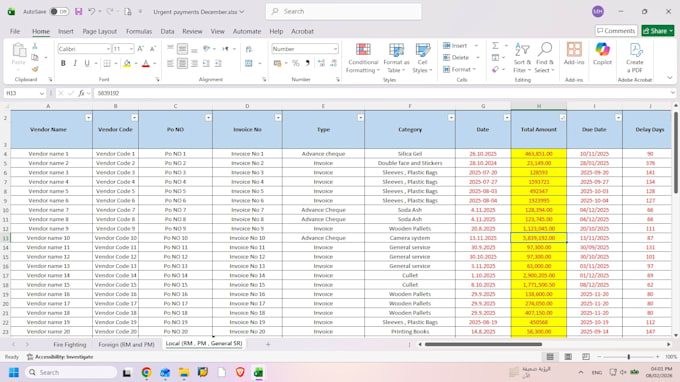Add a new sheet plus button
The height and width of the screenshot is (382, 680).
pyautogui.click(x=268, y=344)
